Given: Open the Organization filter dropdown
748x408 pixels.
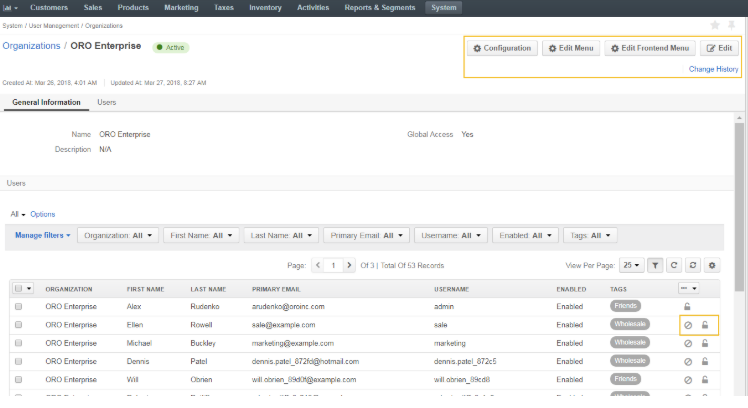Looking at the screenshot, I should (118, 236).
